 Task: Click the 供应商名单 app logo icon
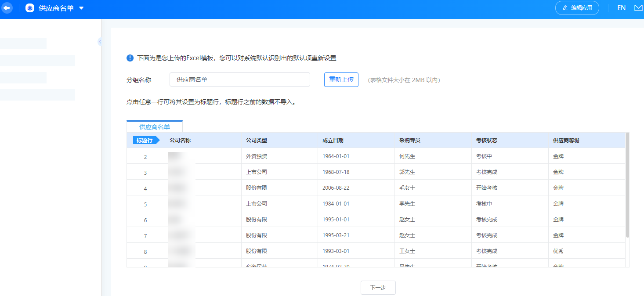[30, 8]
